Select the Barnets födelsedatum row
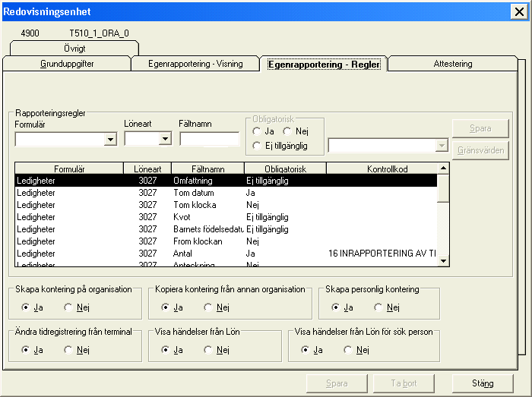 (x=226, y=229)
